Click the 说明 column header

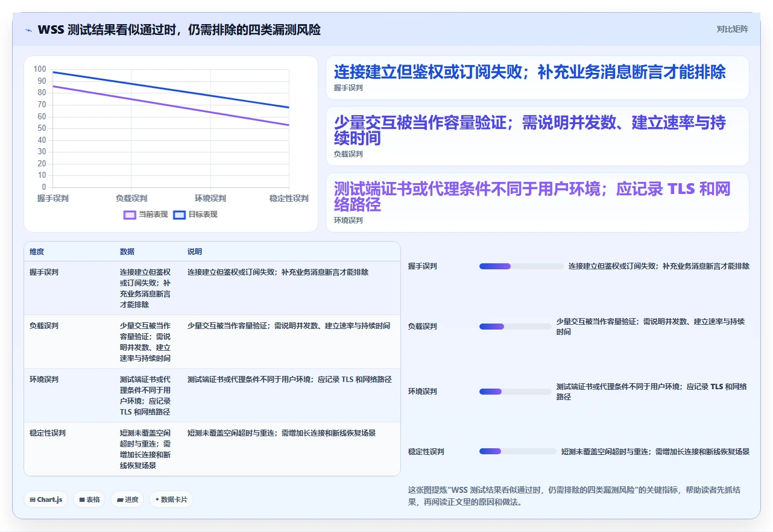[195, 251]
